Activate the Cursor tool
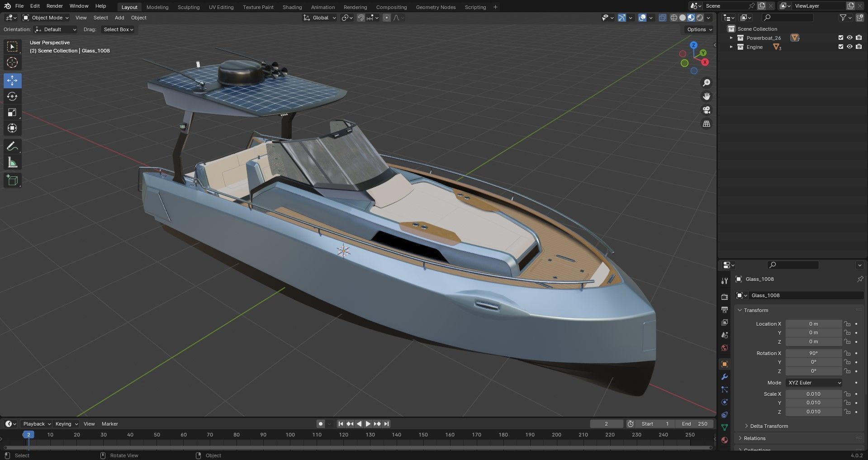Screen dimensions: 868x460 (x=12, y=62)
